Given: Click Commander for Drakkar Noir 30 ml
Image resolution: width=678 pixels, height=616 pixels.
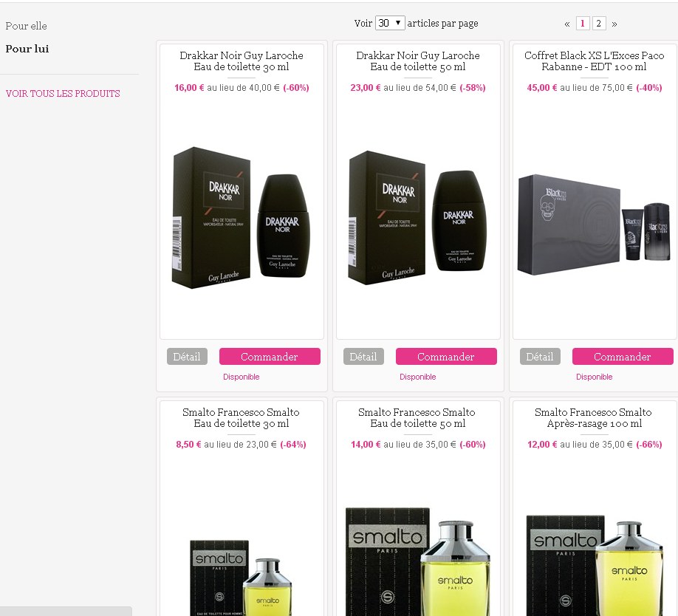Looking at the screenshot, I should (270, 356).
